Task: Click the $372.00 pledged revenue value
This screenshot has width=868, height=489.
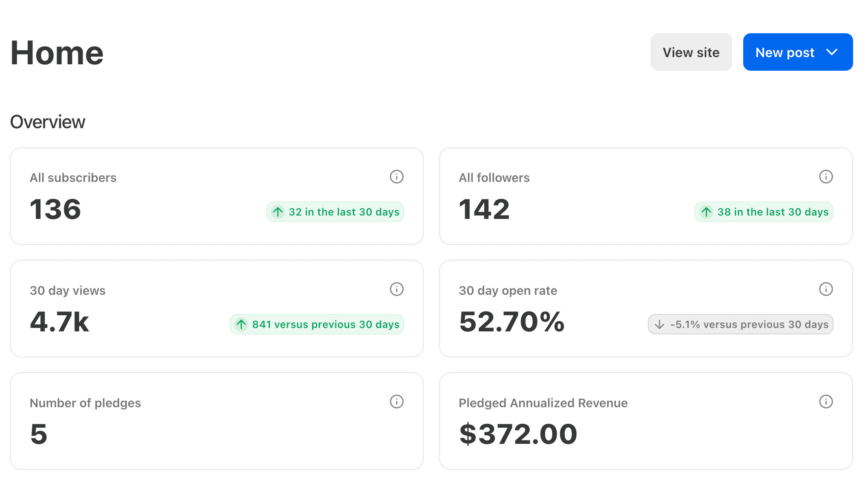Action: 518,434
